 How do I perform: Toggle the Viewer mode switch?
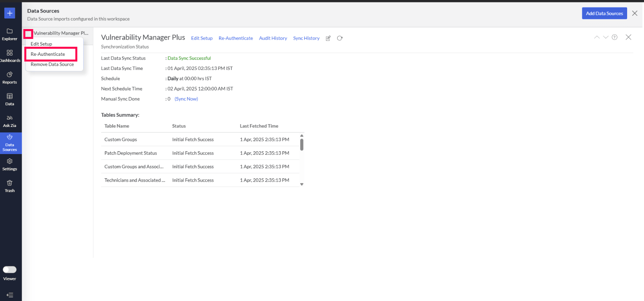(10, 270)
